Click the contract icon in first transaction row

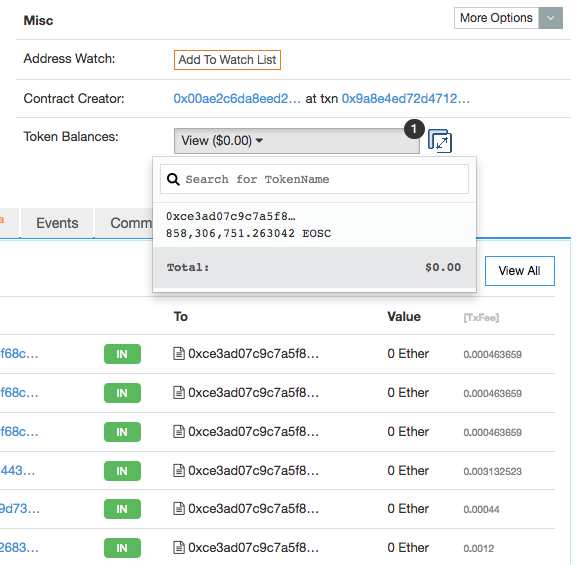[179, 353]
